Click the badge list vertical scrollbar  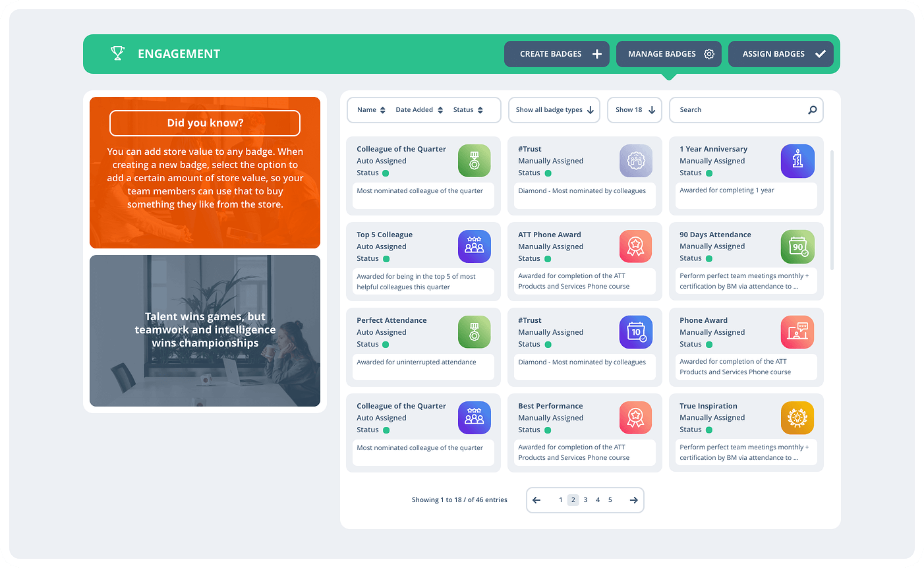(x=832, y=210)
